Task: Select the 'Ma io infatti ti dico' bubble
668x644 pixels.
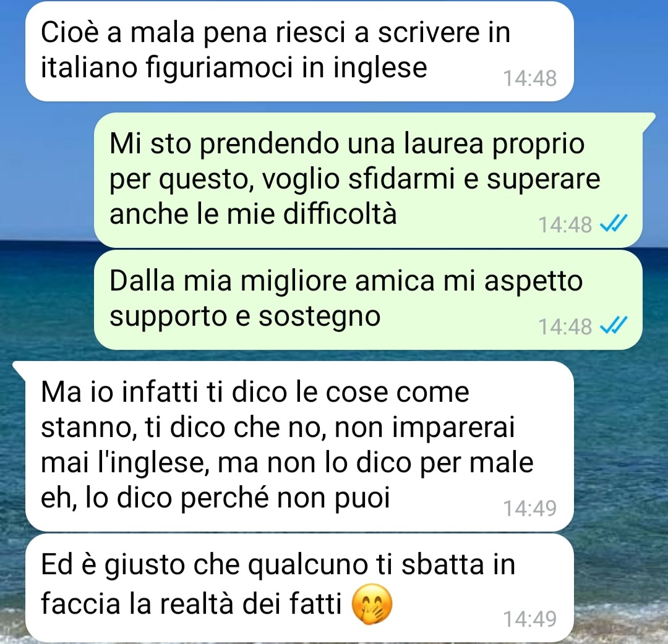Action: (x=299, y=446)
